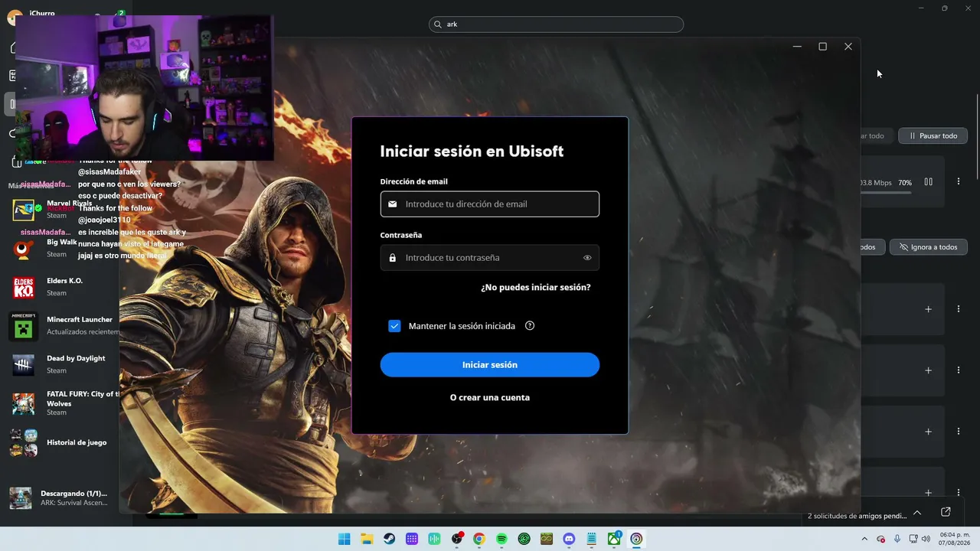Open the Xbox app from the taskbar
Screen dimensions: 980x551
point(614,539)
